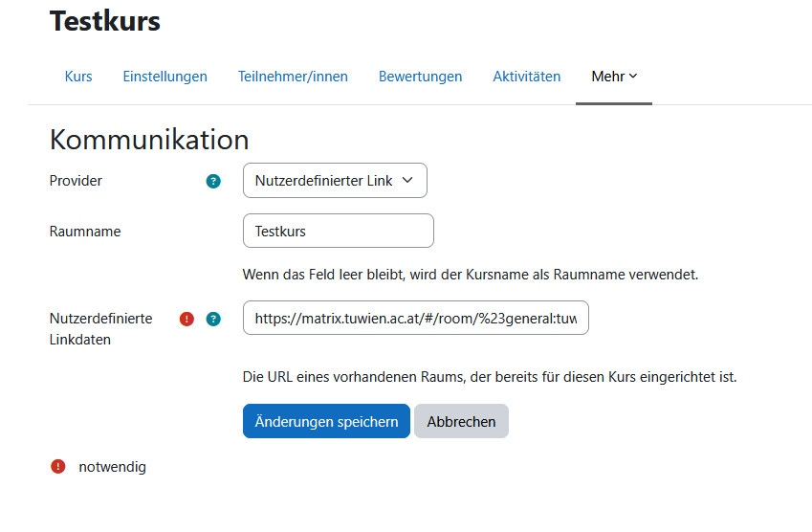Click the Raumname field containing Testkurs
Screen dimensions: 812x532
coord(339,231)
